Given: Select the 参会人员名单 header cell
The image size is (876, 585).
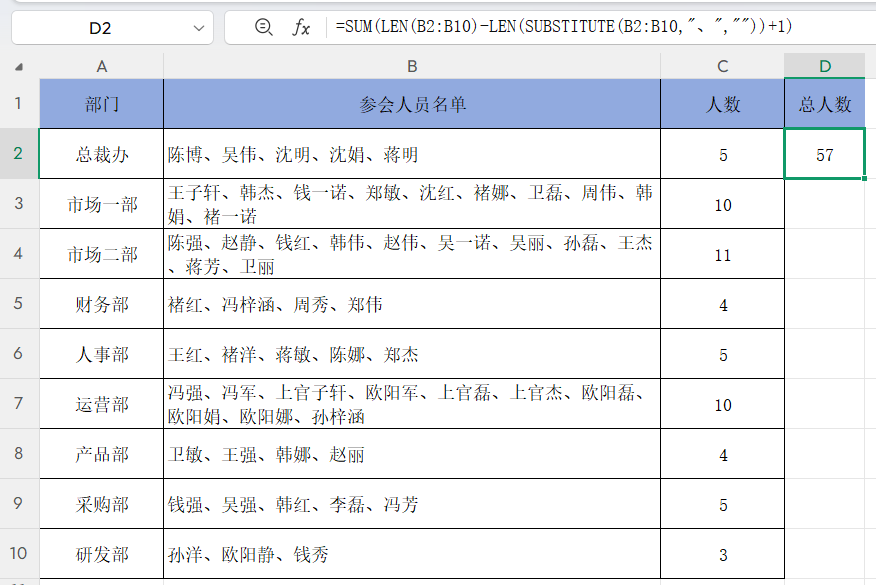Looking at the screenshot, I should (x=412, y=104).
